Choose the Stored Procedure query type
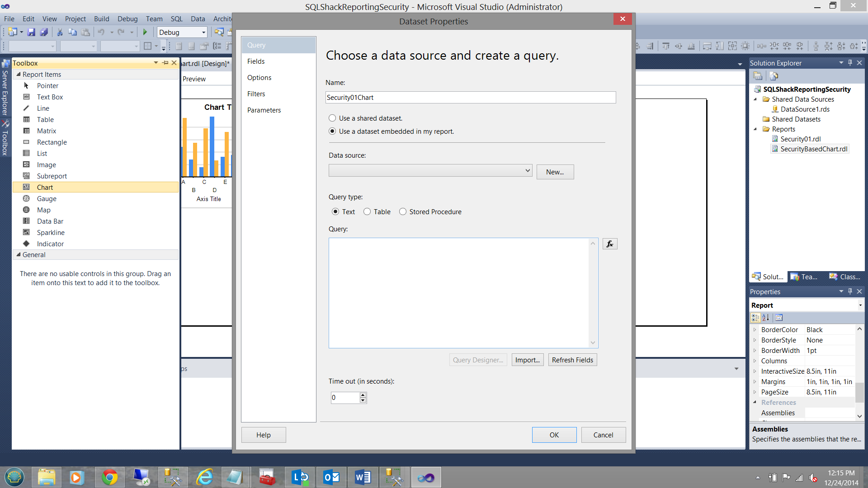868x488 pixels. (403, 212)
